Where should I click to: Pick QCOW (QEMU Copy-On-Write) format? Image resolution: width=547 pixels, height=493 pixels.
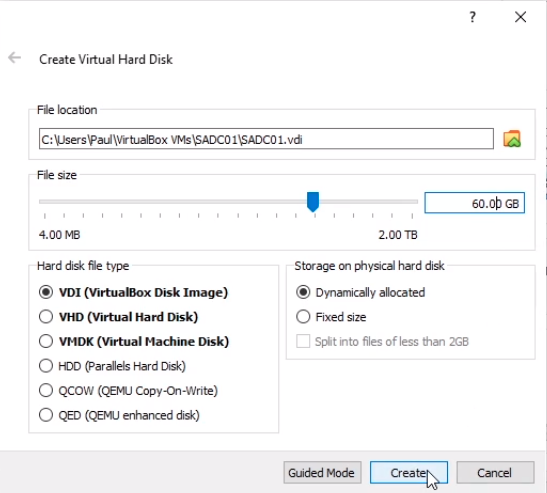coord(128,390)
